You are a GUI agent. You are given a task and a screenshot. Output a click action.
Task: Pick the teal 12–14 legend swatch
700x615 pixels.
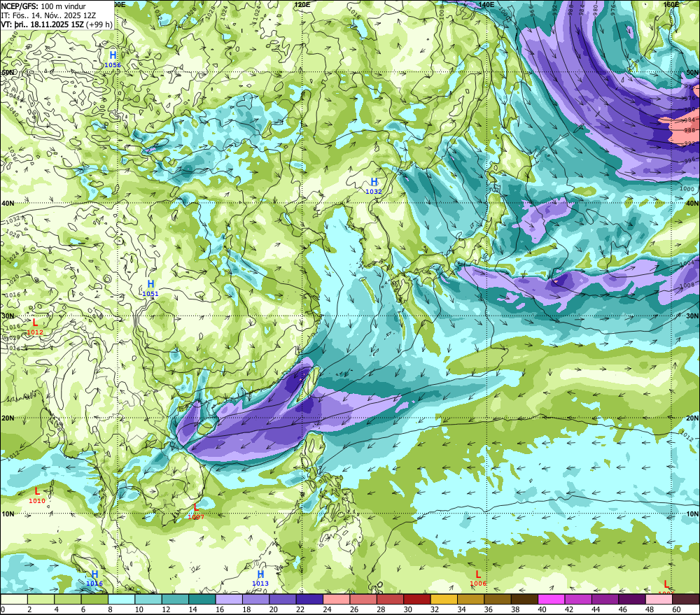[x=176, y=600]
